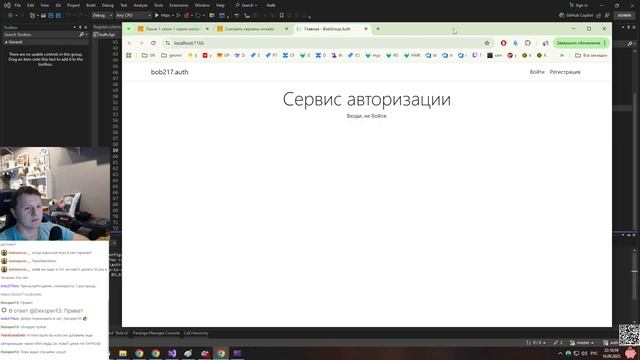Open File Explorer from taskbar

[123, 353]
